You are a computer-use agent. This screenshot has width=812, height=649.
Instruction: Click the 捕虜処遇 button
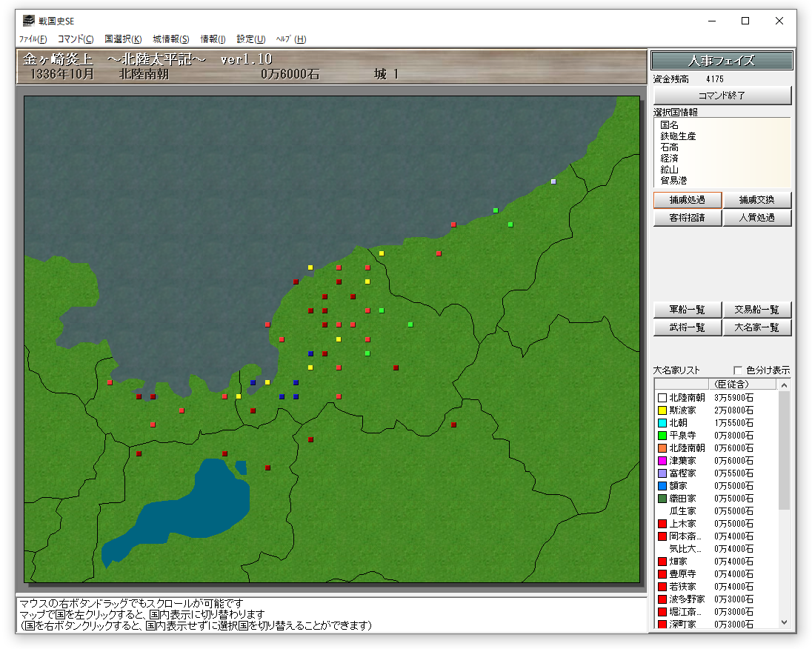click(687, 200)
